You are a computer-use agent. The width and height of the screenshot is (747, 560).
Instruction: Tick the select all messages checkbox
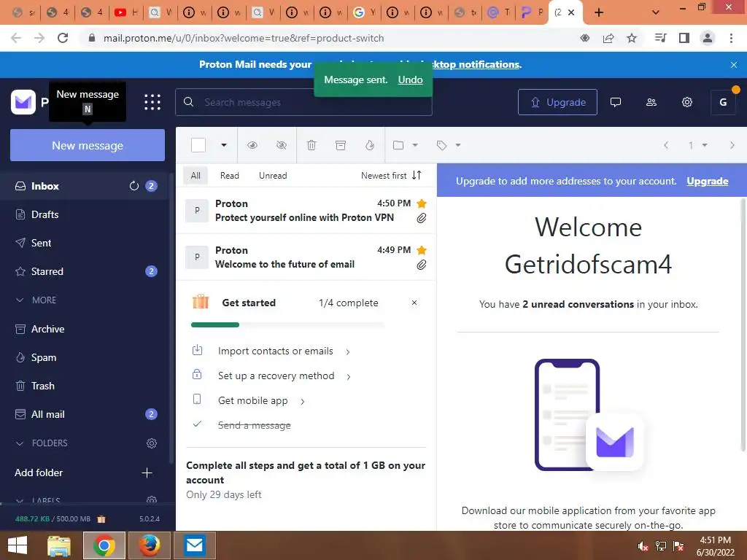[x=198, y=145]
